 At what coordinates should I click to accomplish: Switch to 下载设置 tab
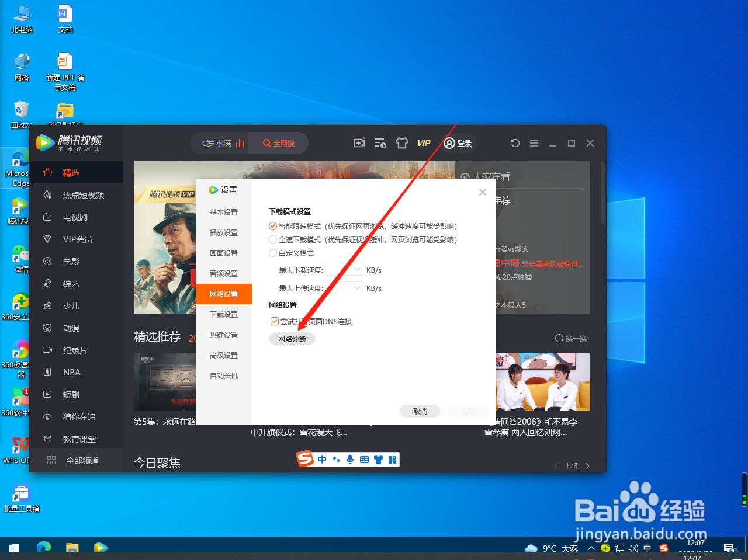[224, 315]
